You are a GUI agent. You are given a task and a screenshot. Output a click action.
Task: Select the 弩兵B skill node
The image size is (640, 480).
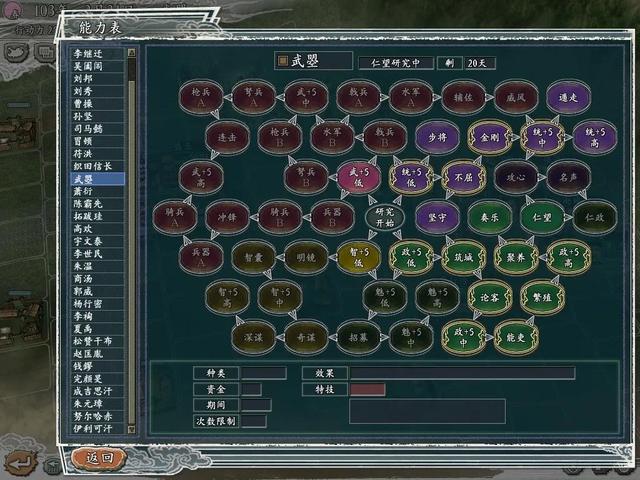tap(306, 177)
